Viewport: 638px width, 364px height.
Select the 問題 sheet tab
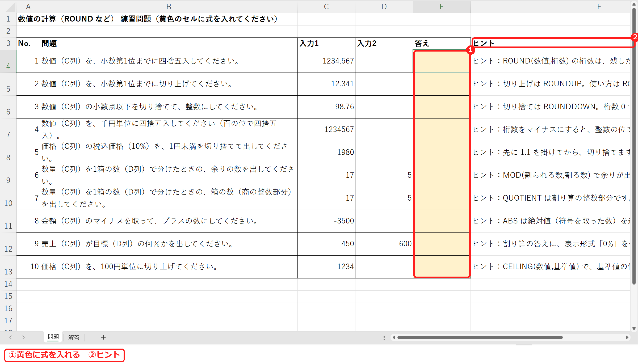pos(53,337)
